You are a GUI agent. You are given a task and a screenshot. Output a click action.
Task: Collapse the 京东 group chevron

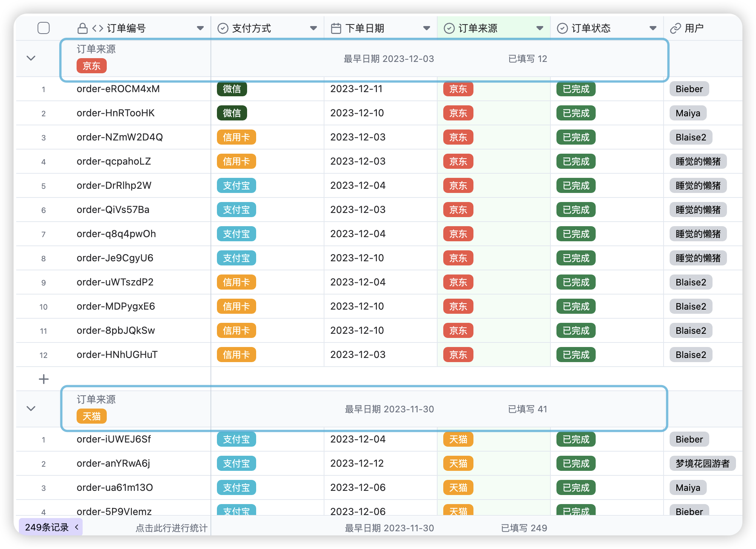31,58
